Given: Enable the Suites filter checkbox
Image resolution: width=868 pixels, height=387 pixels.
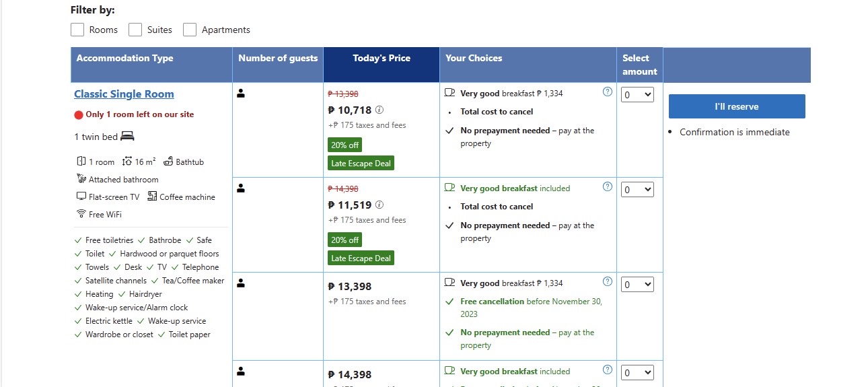Looking at the screenshot, I should tap(135, 30).
